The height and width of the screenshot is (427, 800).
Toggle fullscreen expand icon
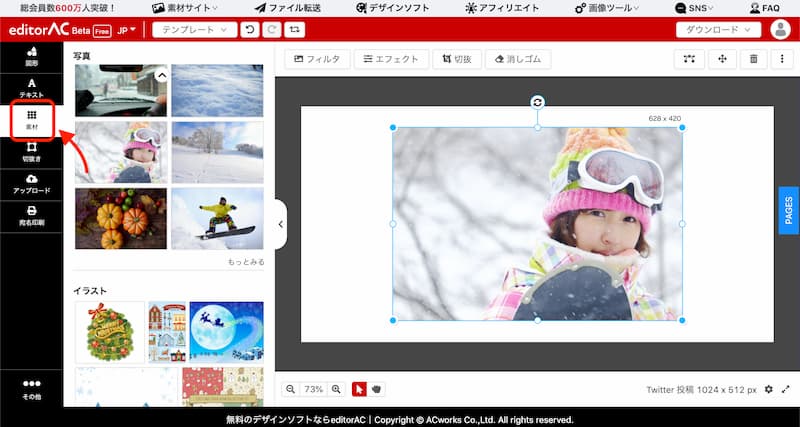click(786, 389)
